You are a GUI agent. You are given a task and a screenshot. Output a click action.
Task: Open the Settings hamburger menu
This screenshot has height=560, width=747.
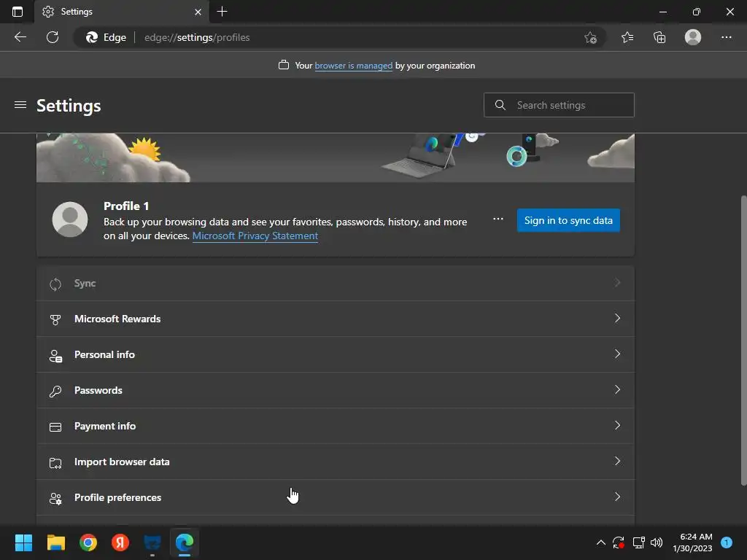tap(20, 105)
